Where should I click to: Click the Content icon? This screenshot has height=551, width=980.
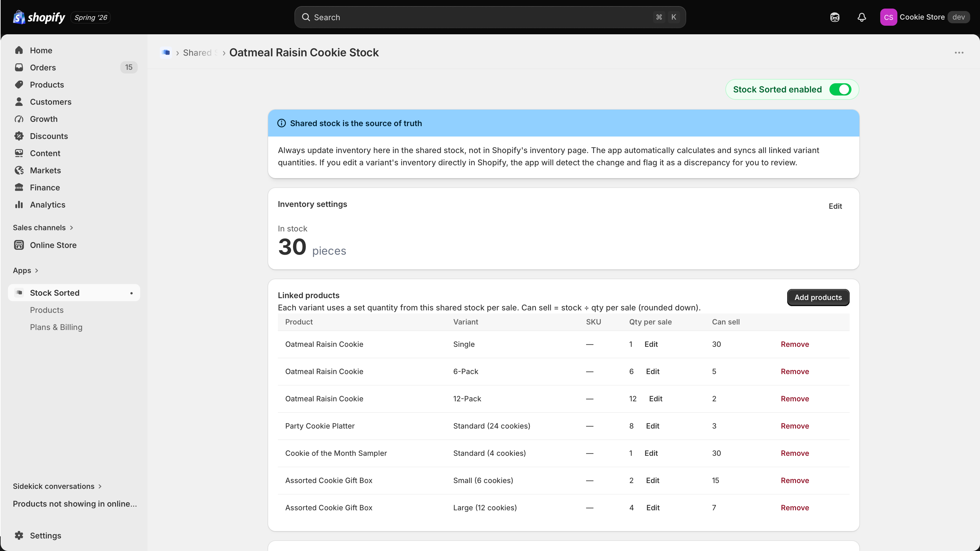19,153
